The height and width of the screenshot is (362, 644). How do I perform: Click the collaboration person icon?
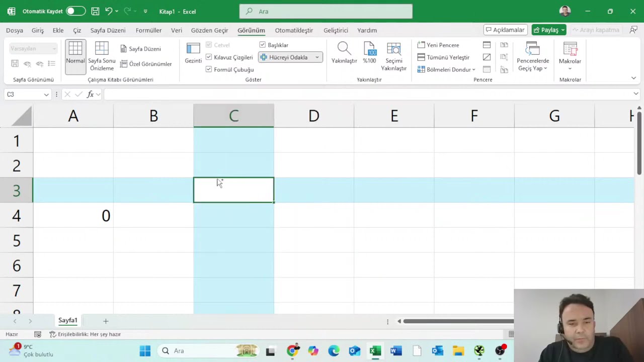click(633, 30)
